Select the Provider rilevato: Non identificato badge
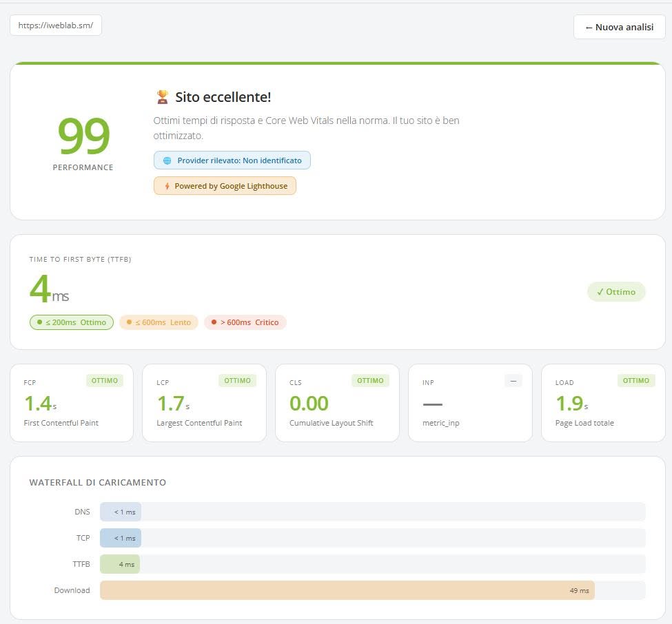This screenshot has height=624, width=672. pyautogui.click(x=232, y=160)
